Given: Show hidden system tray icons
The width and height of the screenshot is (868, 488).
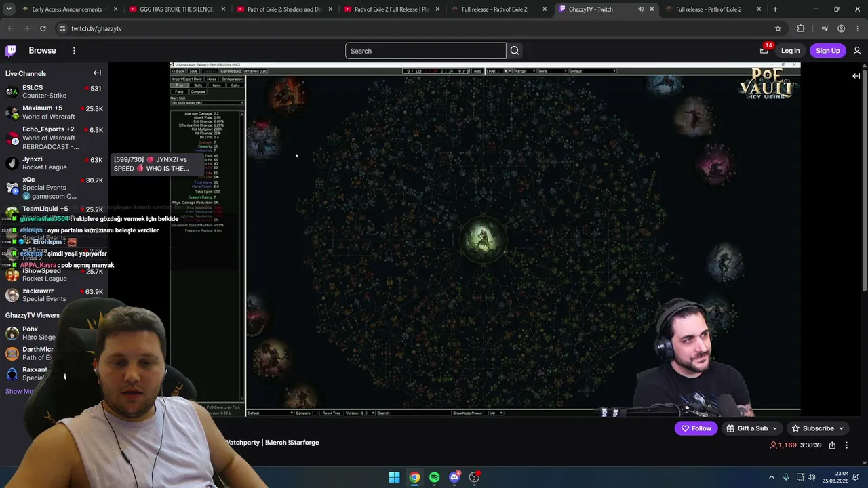Looking at the screenshot, I should tap(771, 477).
